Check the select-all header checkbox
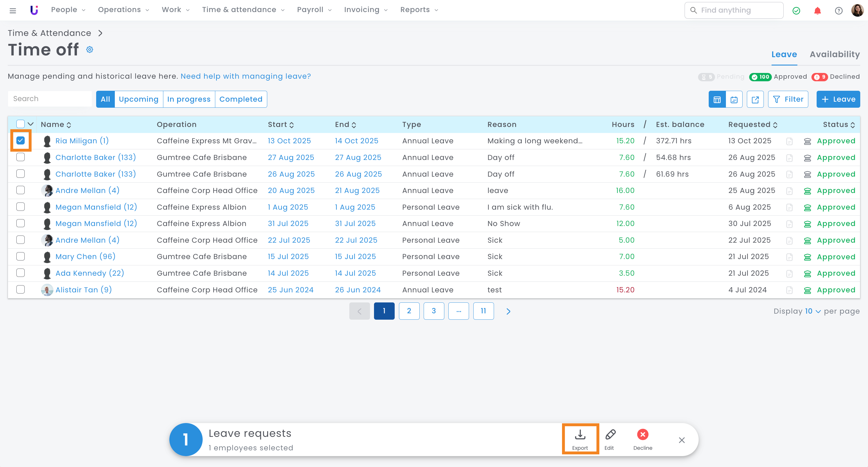The height and width of the screenshot is (467, 868). [21, 124]
